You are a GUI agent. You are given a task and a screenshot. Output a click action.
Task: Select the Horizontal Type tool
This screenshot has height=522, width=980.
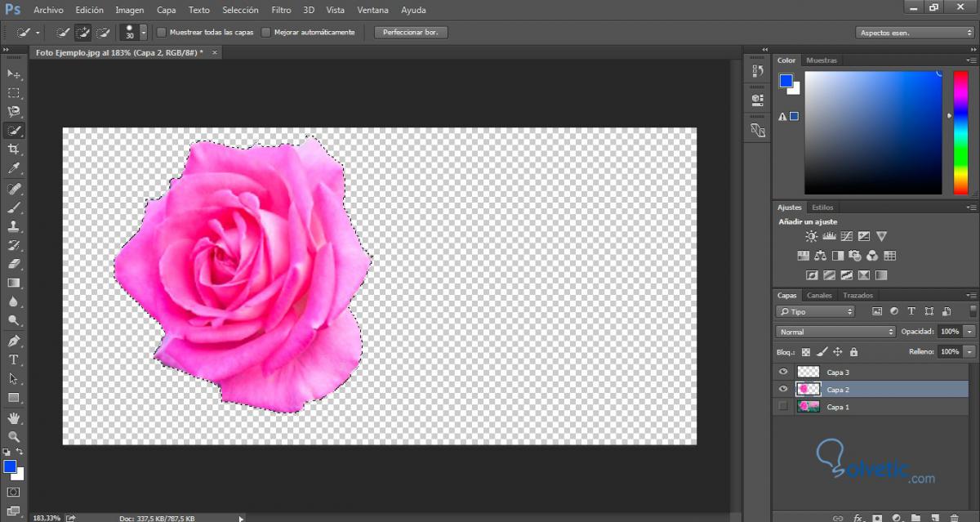[x=14, y=359]
